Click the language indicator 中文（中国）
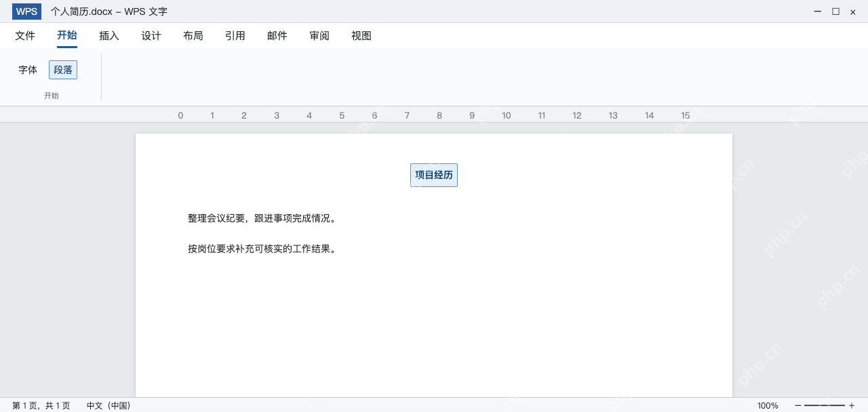Viewport: 868px width, 412px height. point(108,405)
